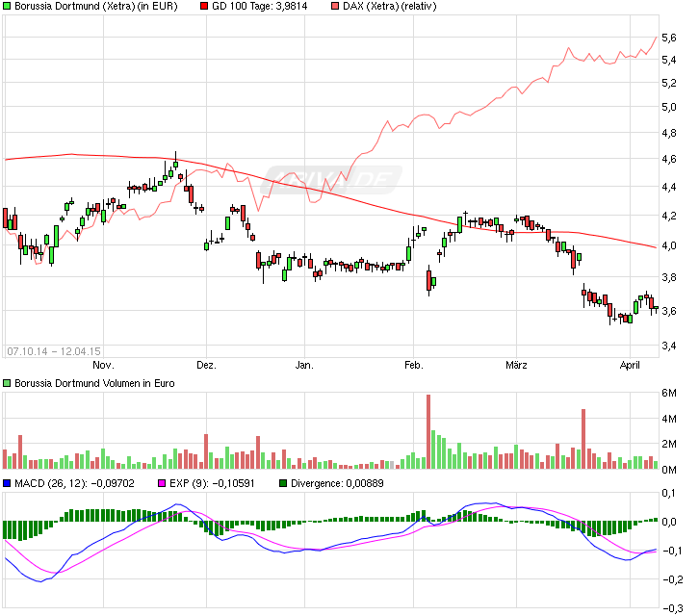Image resolution: width=699 pixels, height=616 pixels.
Task: Click the red GD 100 Tage legend swatch
Action: coord(204,6)
